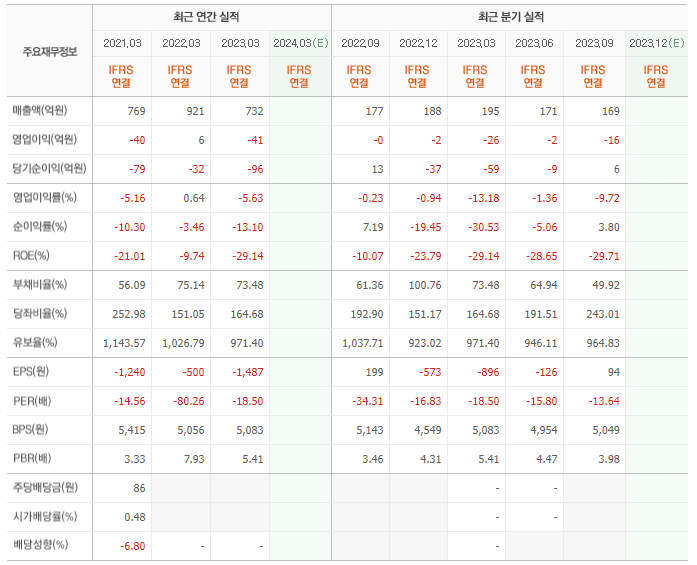Click the 2022.03 annual column header
697x565 pixels.
coord(181,43)
